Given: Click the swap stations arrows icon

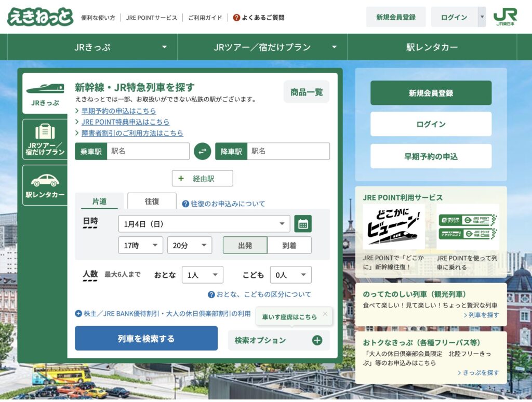Looking at the screenshot, I should 203,151.
